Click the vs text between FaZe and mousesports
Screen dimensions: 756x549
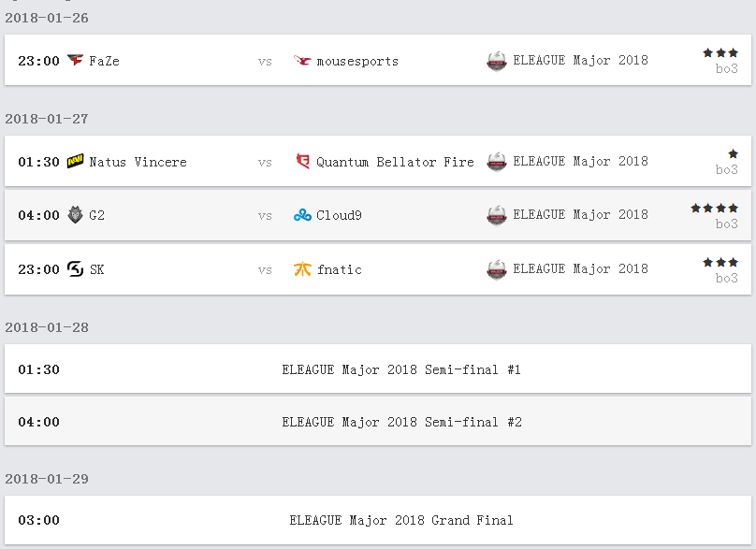265,62
